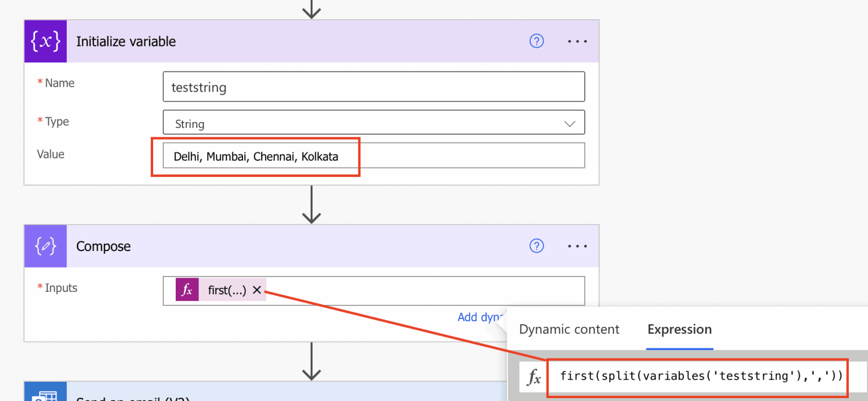Viewport: 868px width, 401px height.
Task: Click the teststring Name field
Action: [x=373, y=87]
